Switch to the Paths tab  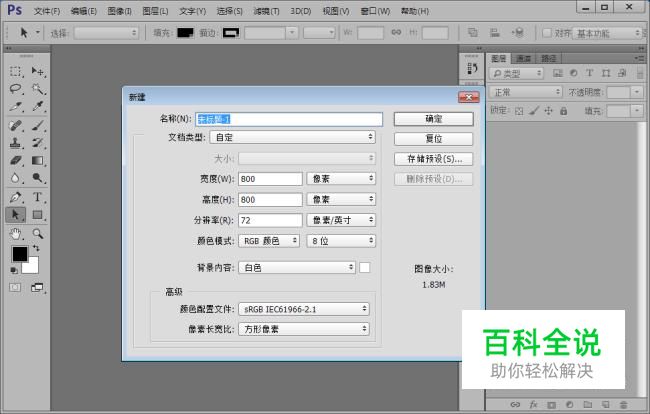pos(548,58)
